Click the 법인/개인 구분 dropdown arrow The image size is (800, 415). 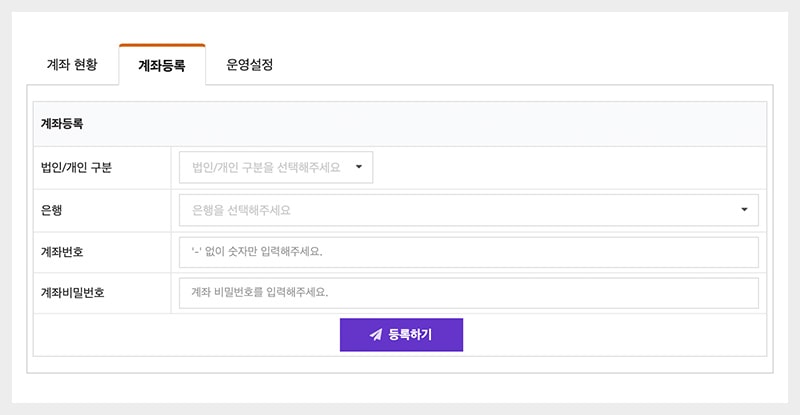click(x=359, y=167)
